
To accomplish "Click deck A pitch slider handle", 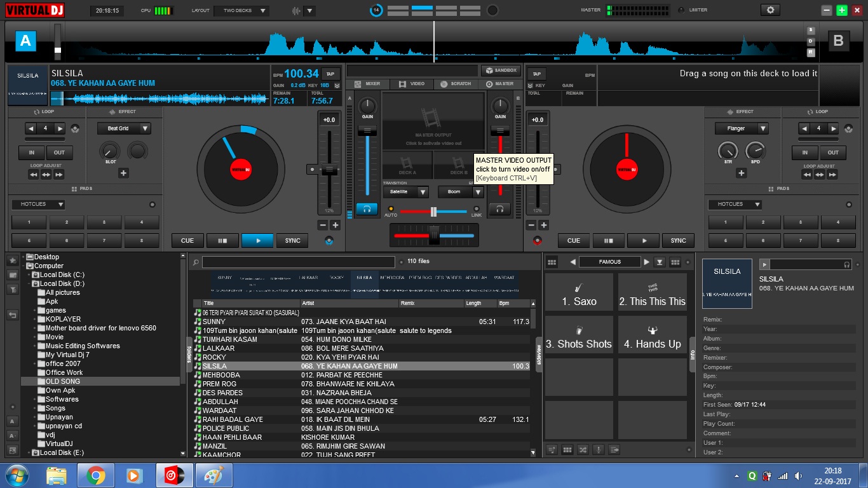I will point(329,170).
